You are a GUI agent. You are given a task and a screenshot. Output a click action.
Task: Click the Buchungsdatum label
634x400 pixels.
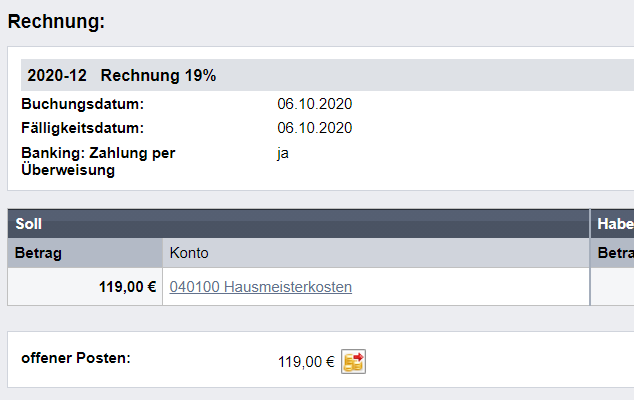(x=82, y=104)
